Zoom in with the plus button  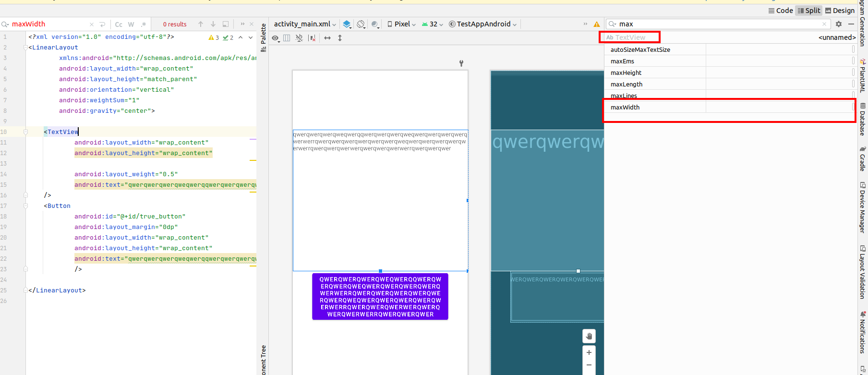pyautogui.click(x=589, y=352)
